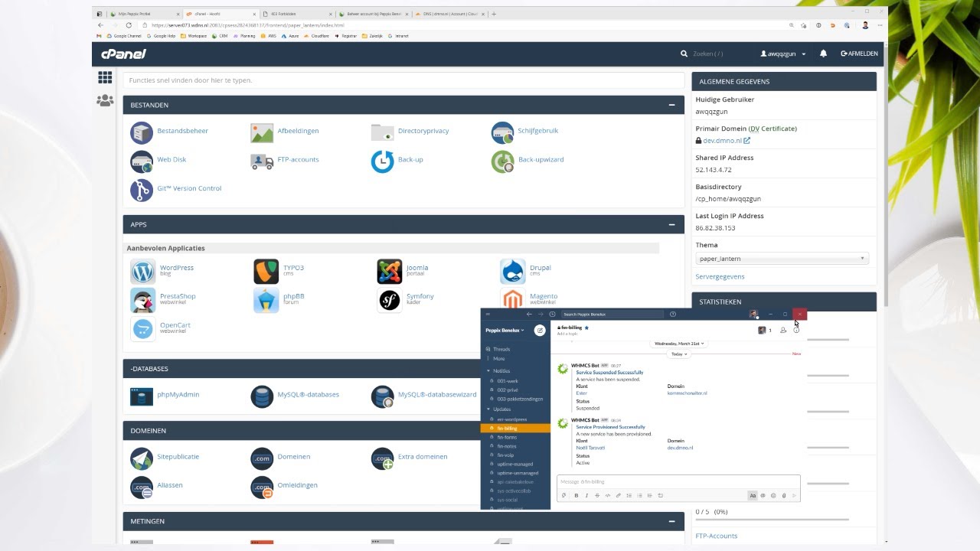Collapse the APPS section
This screenshot has width=980, height=551.
point(671,225)
